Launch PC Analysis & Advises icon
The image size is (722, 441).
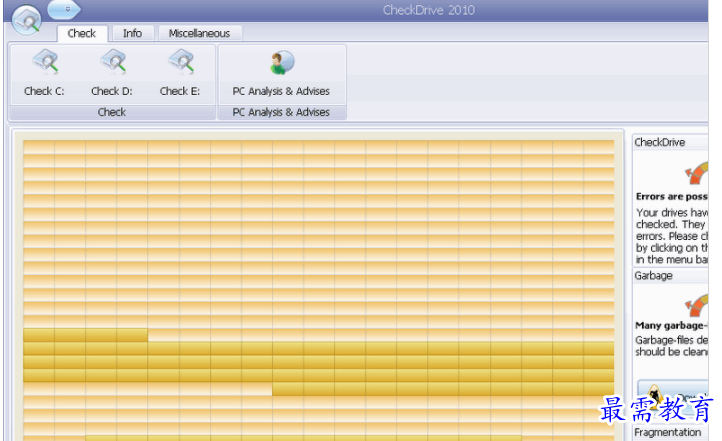point(282,63)
